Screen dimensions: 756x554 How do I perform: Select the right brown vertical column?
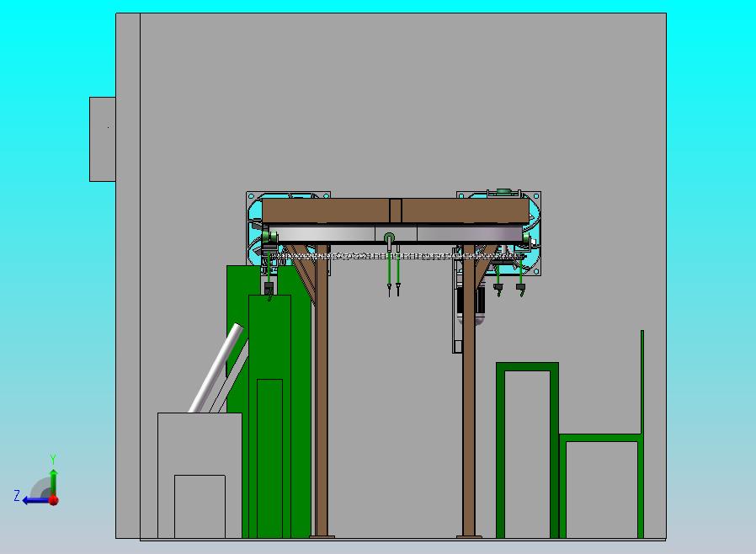(x=469, y=391)
